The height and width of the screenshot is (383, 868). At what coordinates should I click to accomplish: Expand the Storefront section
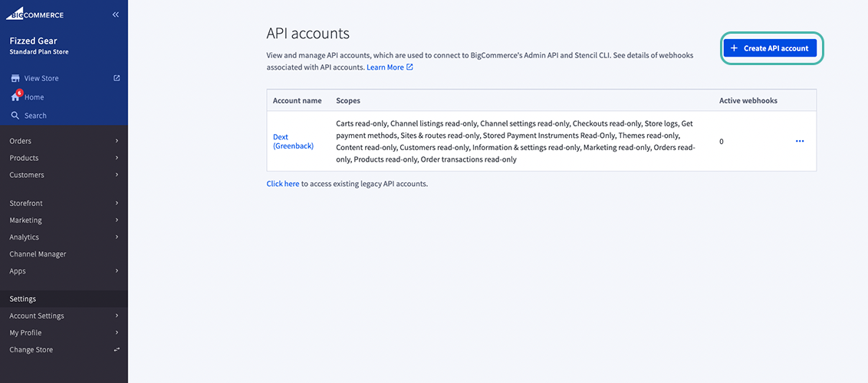64,203
